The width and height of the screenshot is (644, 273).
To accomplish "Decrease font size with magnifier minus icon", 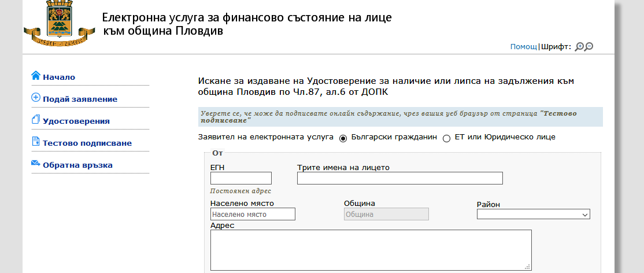I will click(589, 47).
